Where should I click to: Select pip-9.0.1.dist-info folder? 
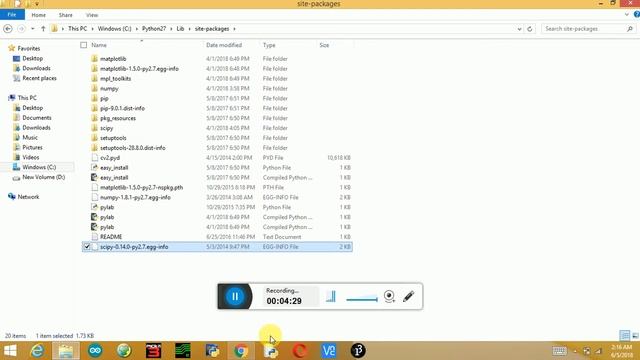coord(122,108)
